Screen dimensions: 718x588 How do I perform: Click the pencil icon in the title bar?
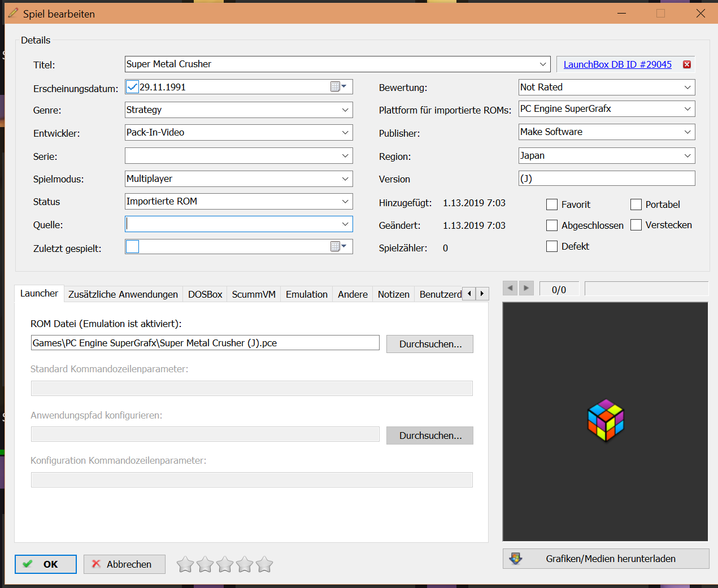13,13
